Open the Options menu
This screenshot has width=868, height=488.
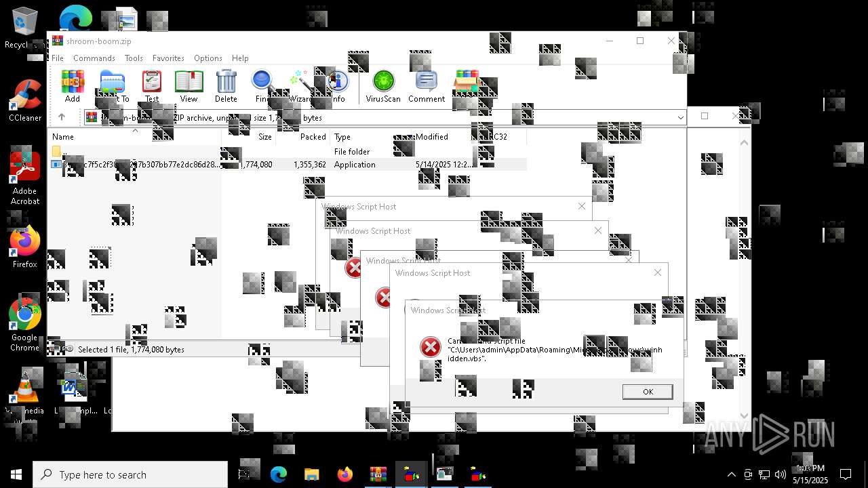pos(208,58)
